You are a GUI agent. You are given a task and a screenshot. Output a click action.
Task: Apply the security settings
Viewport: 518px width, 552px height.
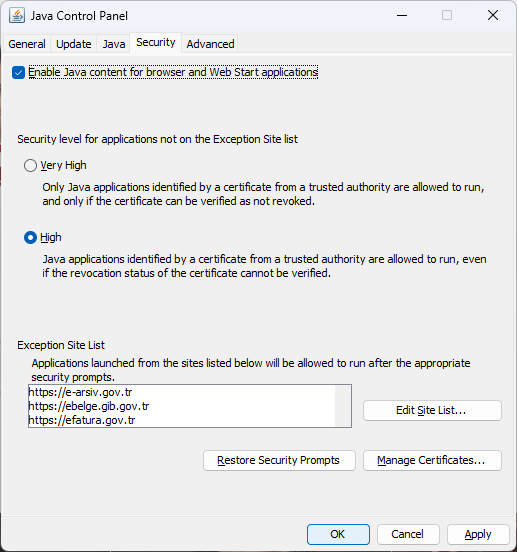pos(478,534)
